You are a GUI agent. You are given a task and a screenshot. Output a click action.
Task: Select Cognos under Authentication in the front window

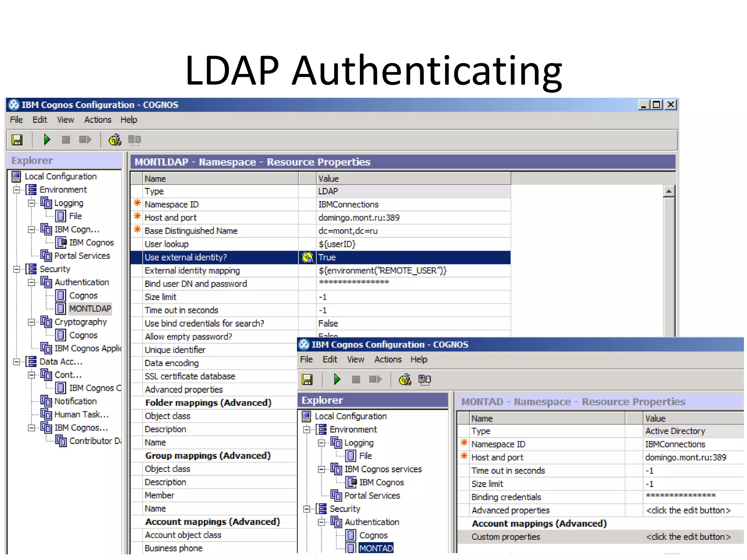pos(373,535)
